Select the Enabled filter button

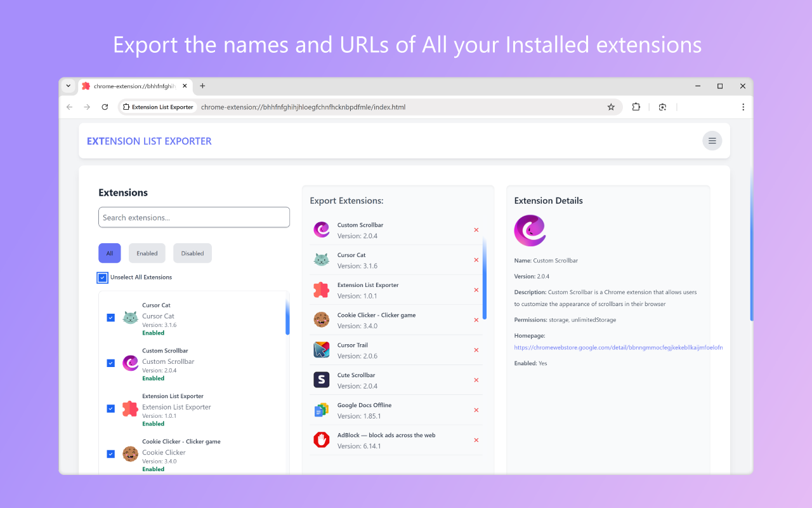tap(147, 253)
